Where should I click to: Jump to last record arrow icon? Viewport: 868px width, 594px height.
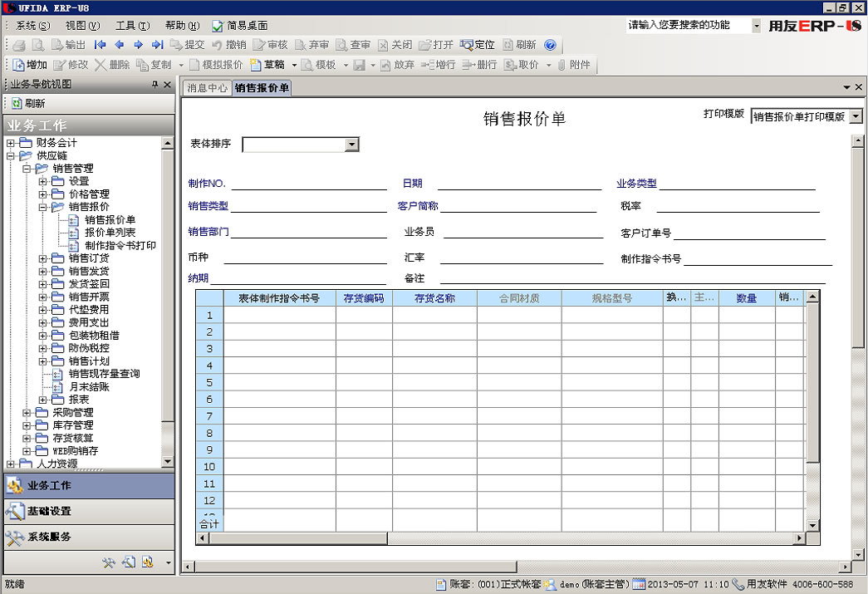pyautogui.click(x=157, y=45)
